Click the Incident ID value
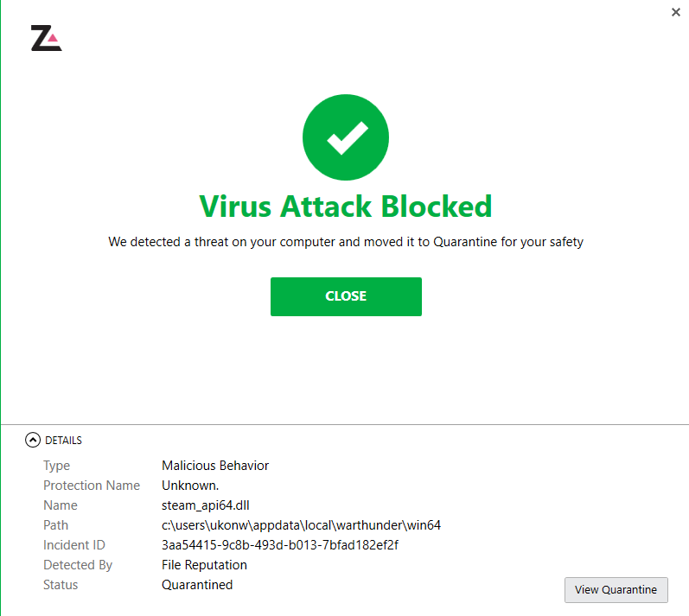Viewport: 689px width, 616px height. coord(279,545)
